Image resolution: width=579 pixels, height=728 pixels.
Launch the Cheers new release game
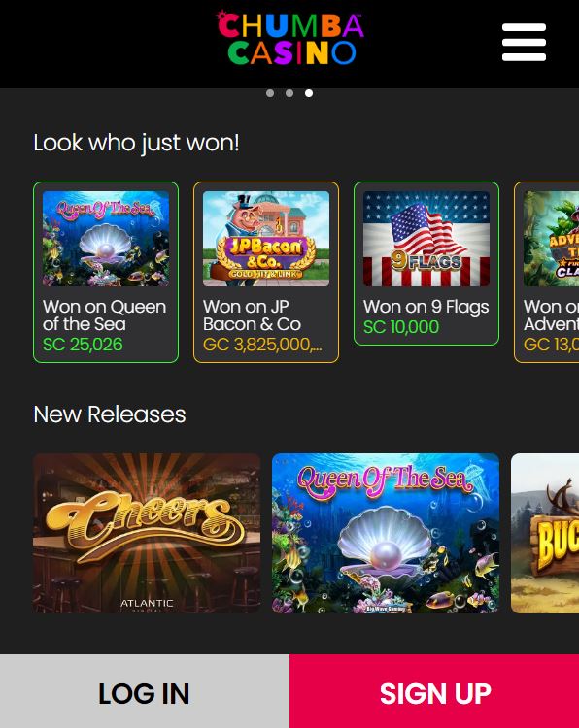[x=147, y=533]
